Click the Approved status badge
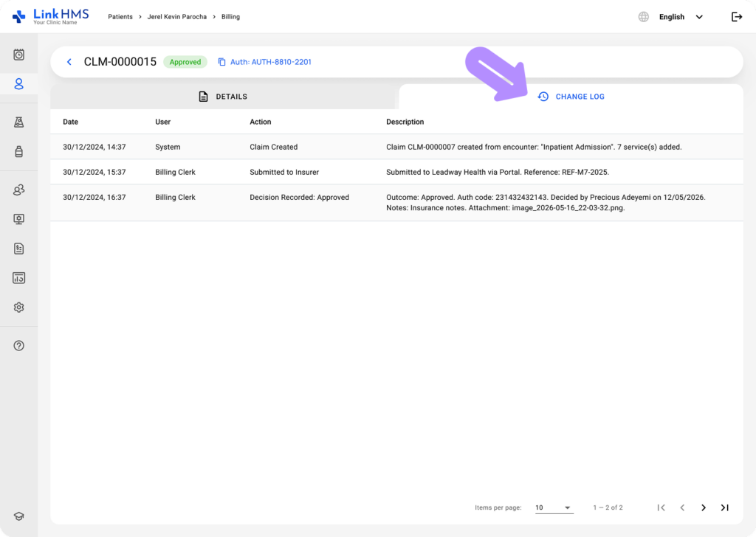The image size is (756, 537). point(185,62)
